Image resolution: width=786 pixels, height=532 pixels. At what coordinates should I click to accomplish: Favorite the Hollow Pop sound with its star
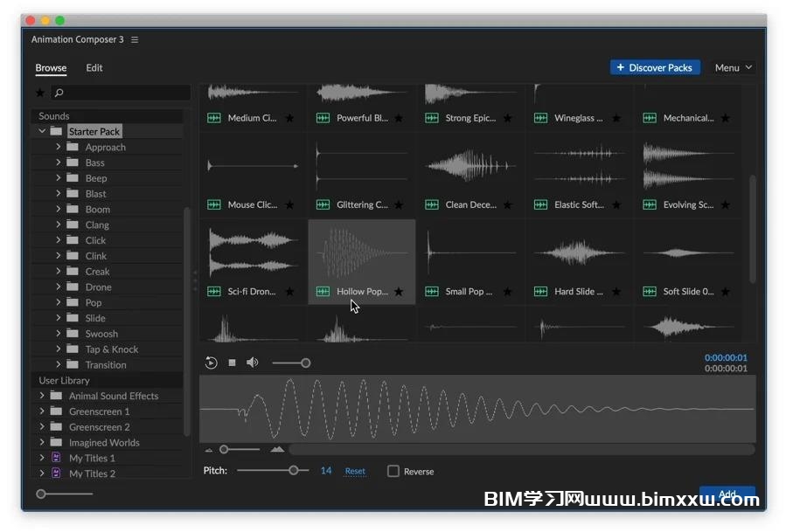(x=399, y=292)
